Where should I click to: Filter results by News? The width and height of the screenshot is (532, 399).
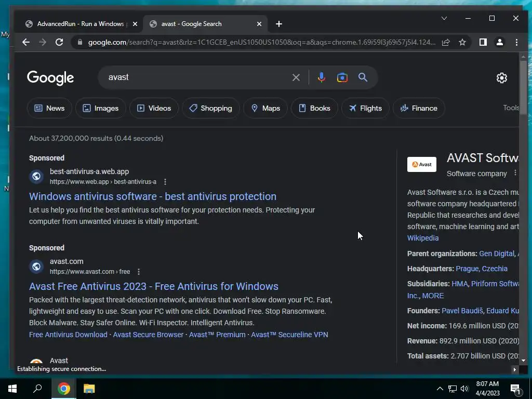pyautogui.click(x=49, y=108)
